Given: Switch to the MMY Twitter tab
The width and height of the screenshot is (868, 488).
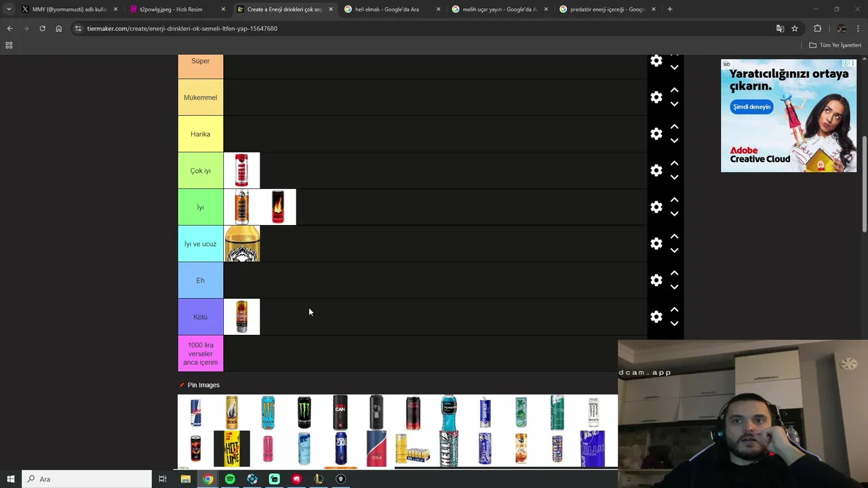Looking at the screenshot, I should pos(68,9).
